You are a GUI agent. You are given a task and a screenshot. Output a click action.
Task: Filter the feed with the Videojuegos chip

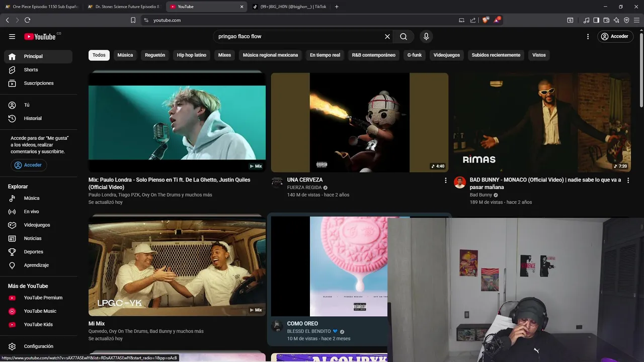pyautogui.click(x=447, y=55)
